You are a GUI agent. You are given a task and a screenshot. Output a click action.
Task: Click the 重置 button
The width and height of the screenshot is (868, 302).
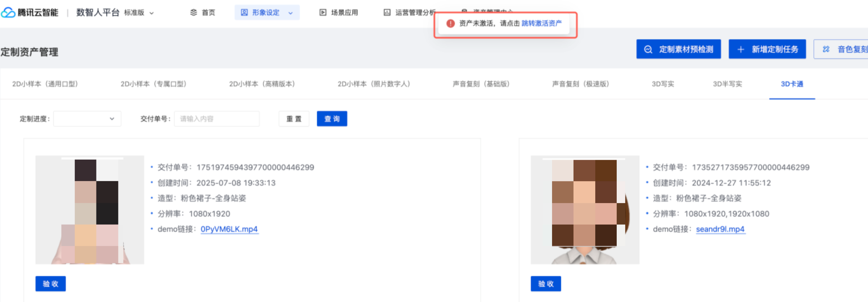pos(294,119)
